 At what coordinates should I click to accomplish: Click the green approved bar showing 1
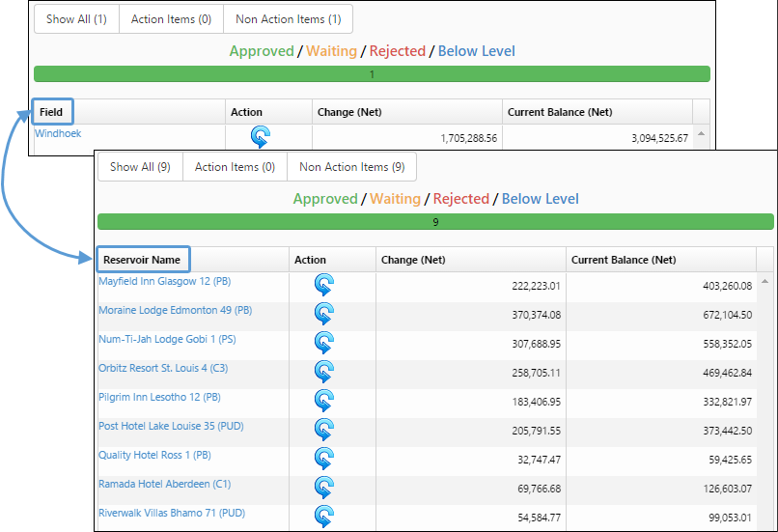[x=373, y=74]
